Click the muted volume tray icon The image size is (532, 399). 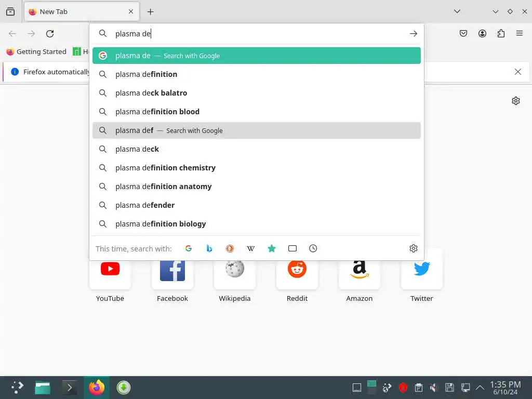[x=434, y=388]
